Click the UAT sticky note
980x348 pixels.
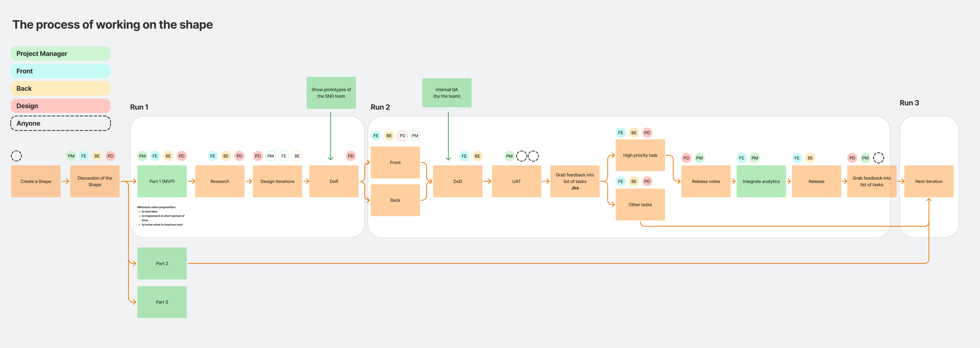517,181
